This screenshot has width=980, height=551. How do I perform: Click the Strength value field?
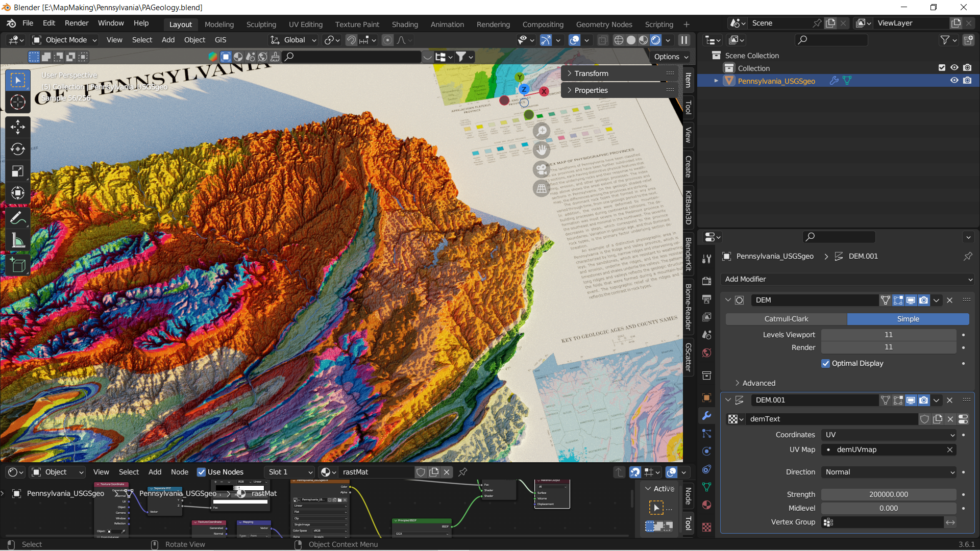click(x=888, y=494)
